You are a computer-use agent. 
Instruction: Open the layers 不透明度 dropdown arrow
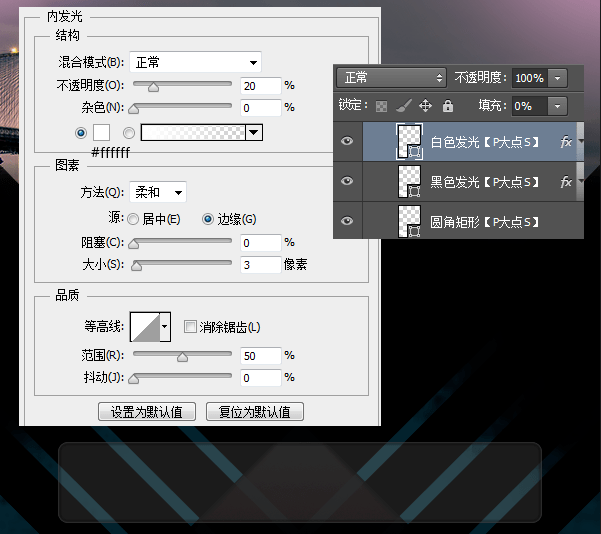[x=557, y=78]
